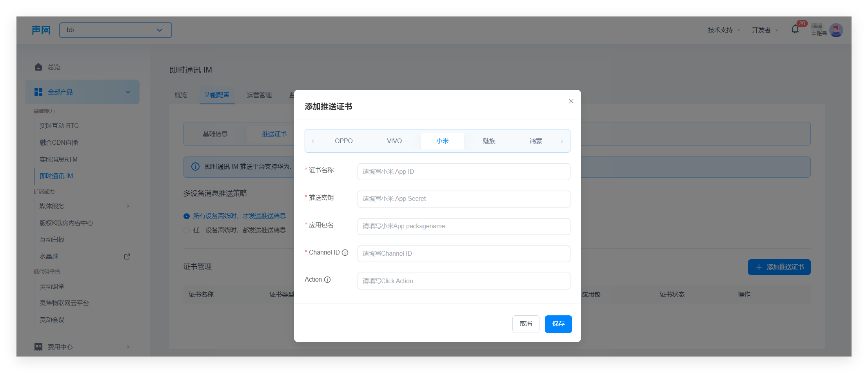This screenshot has height=373, width=868.
Task: Click the info icon in the blue notice banner
Action: pyautogui.click(x=195, y=167)
